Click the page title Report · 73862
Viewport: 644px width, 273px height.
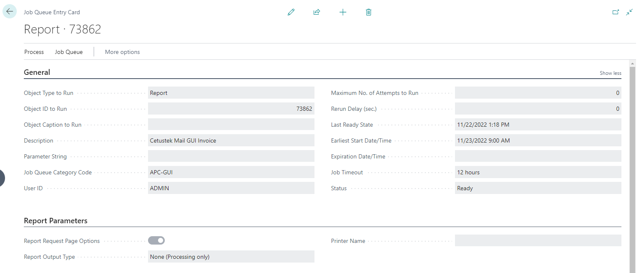click(63, 29)
